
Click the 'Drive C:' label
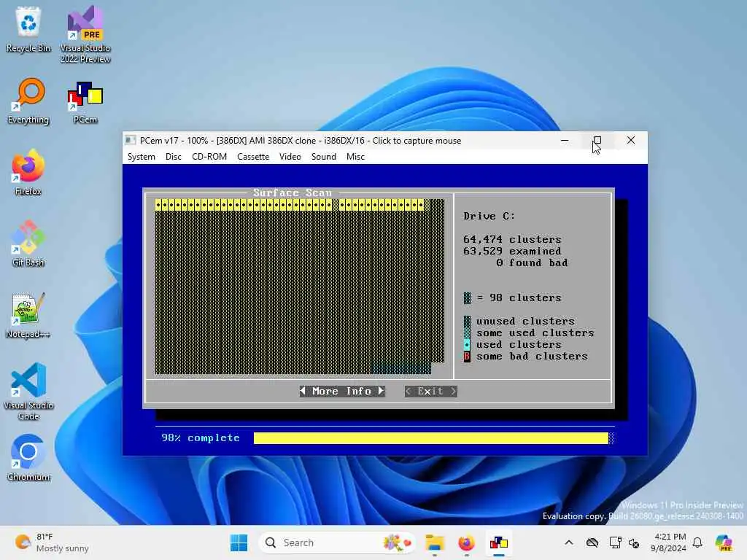pos(489,216)
